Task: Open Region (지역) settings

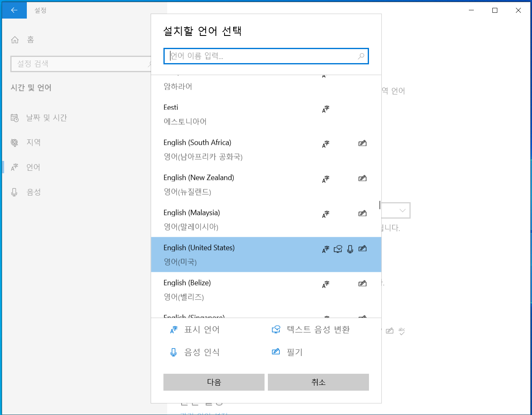Action: 76,142
